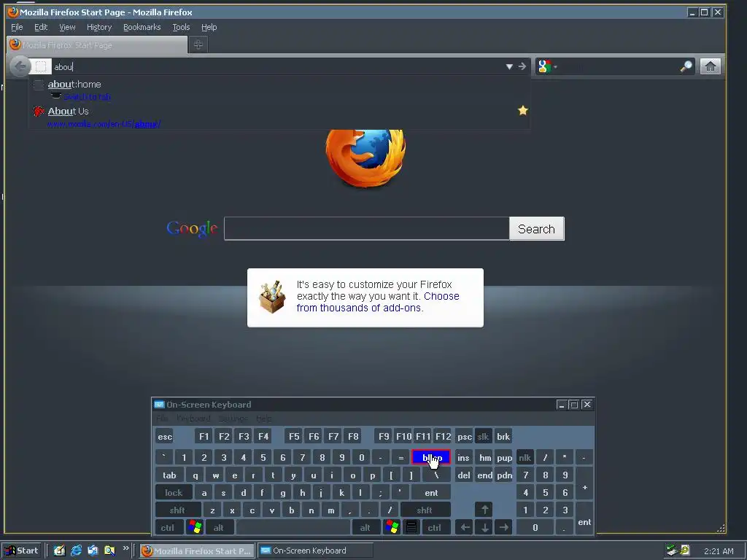Open On-Screen Keyboard's Keyboard menu
The height and width of the screenshot is (560, 747).
193,419
